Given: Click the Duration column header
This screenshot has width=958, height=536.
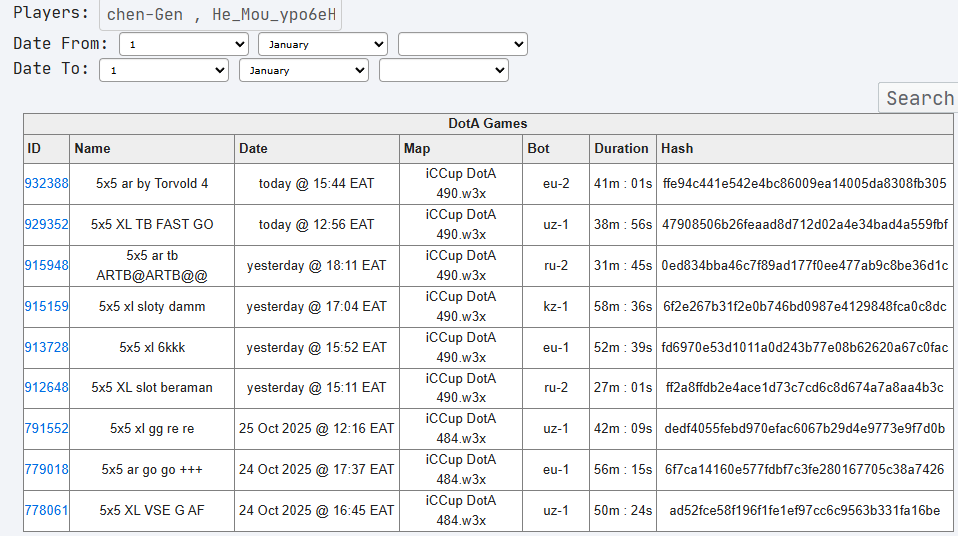Looking at the screenshot, I should (x=621, y=148).
